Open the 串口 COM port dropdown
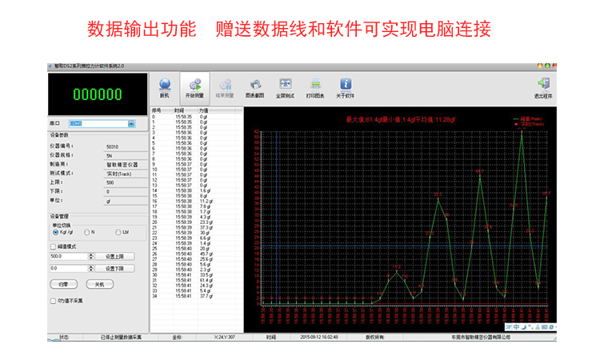 pyautogui.click(x=130, y=124)
